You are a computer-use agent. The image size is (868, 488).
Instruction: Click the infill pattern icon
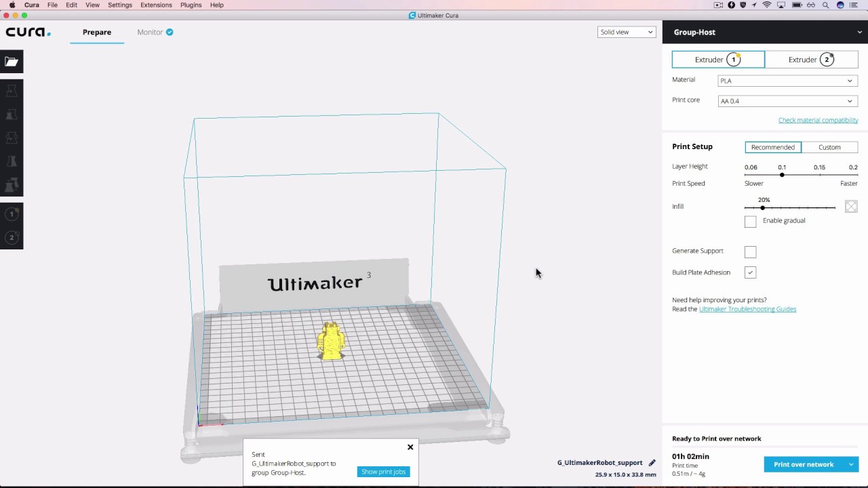(851, 207)
